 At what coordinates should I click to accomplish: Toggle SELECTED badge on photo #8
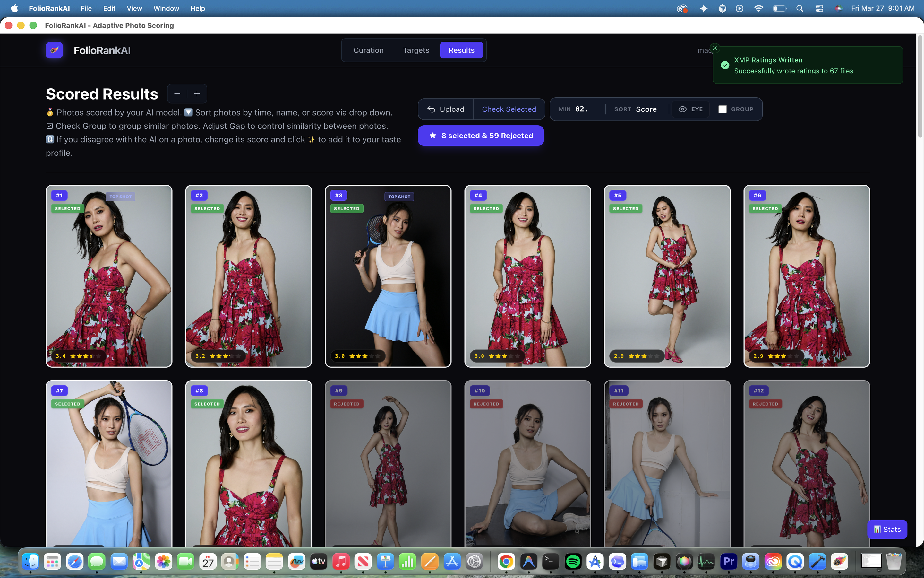[x=207, y=404]
